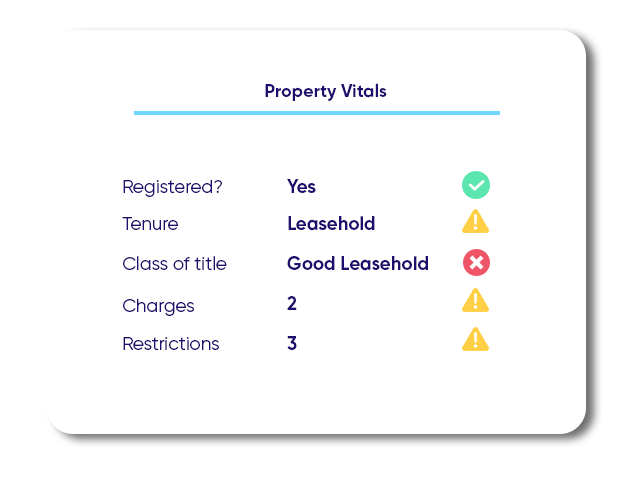This screenshot has height=485, width=639.
Task: Click the red cross icon for Class of title
Action: coord(476,262)
